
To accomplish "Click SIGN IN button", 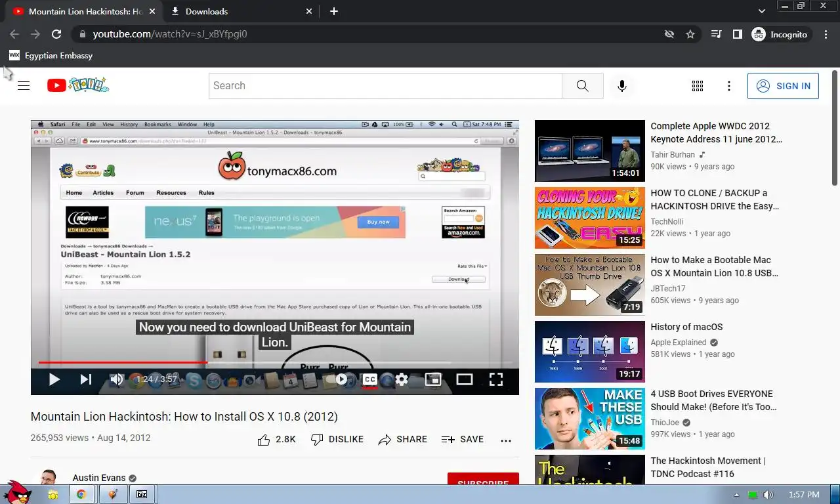I will 783,86.
